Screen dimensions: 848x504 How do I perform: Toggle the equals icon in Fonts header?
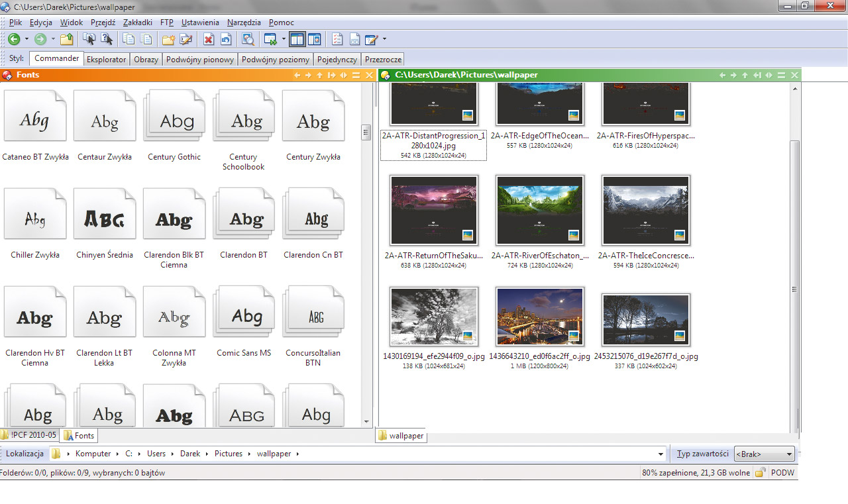point(356,76)
